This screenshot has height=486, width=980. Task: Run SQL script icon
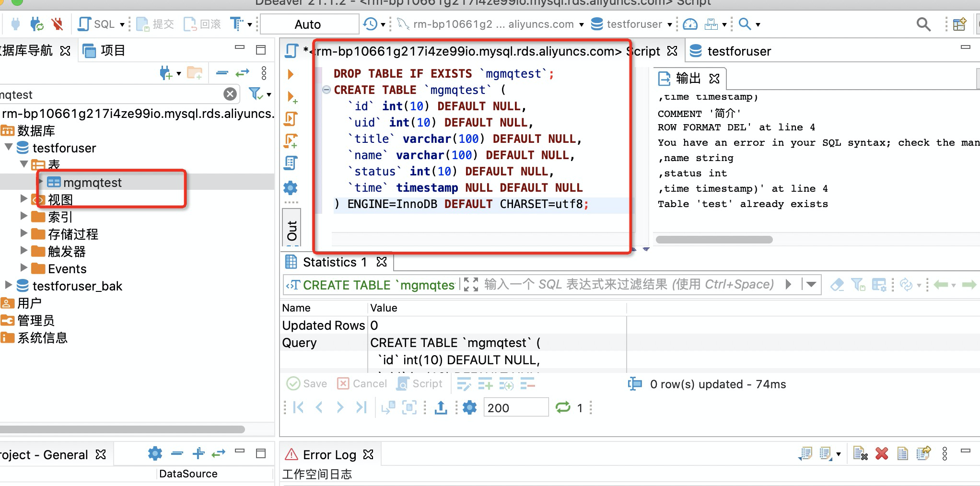coord(291,119)
